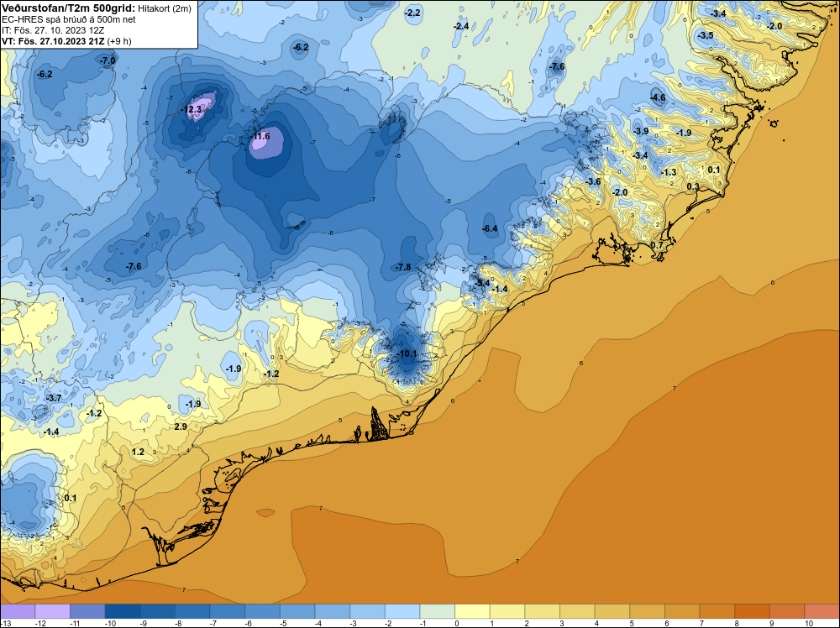Click the -5.4 temperature value
The height and width of the screenshot is (628, 840).
coord(482,283)
